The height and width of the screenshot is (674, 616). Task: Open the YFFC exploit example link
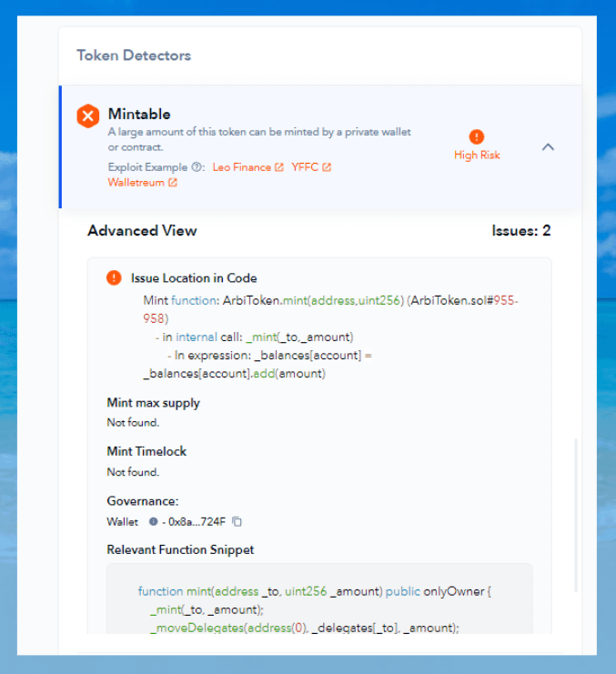click(x=305, y=167)
